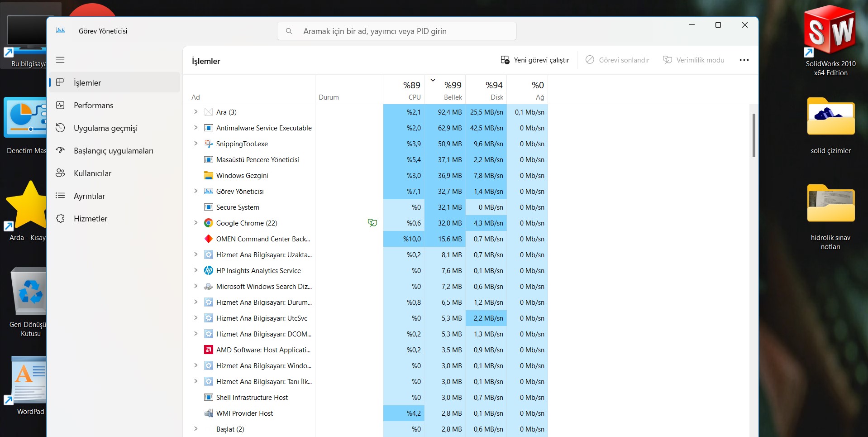868x437 pixels.
Task: Click efficiency mode leaf on Chrome row
Action: [372, 223]
